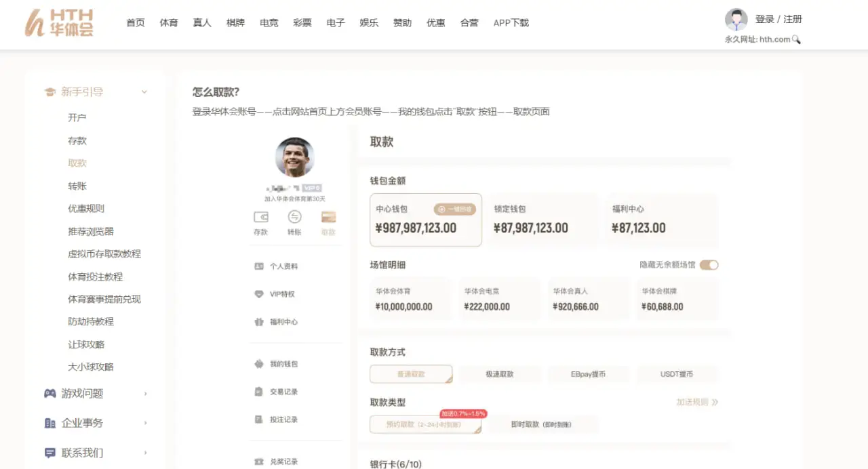Click the VIP特权 diamond icon
This screenshot has width=868, height=469.
point(258,294)
